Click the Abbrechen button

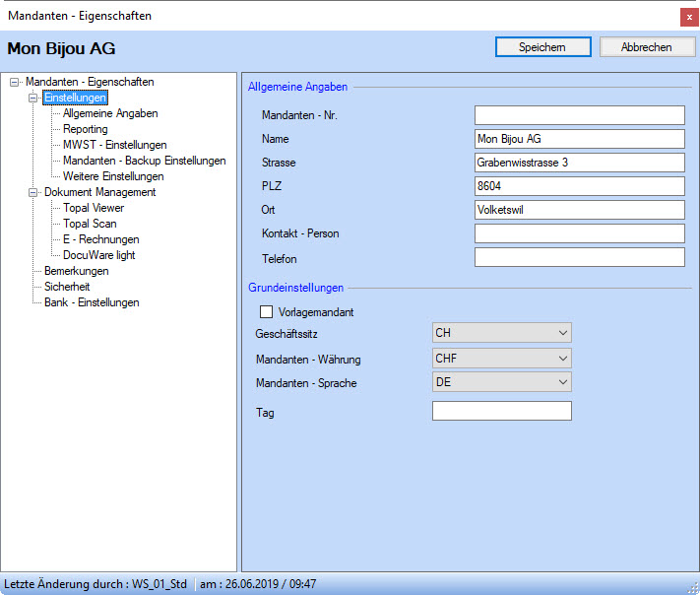coord(646,47)
